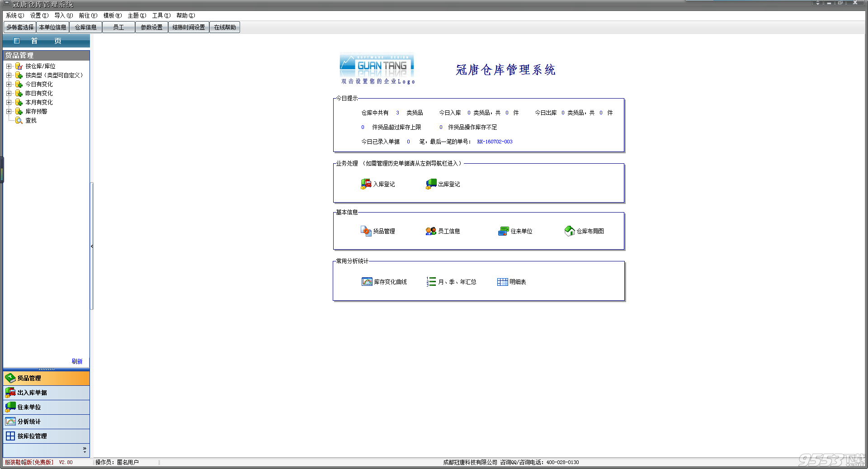
Task: Open 货品管理 icon in 基本信息 section
Action: (x=366, y=231)
